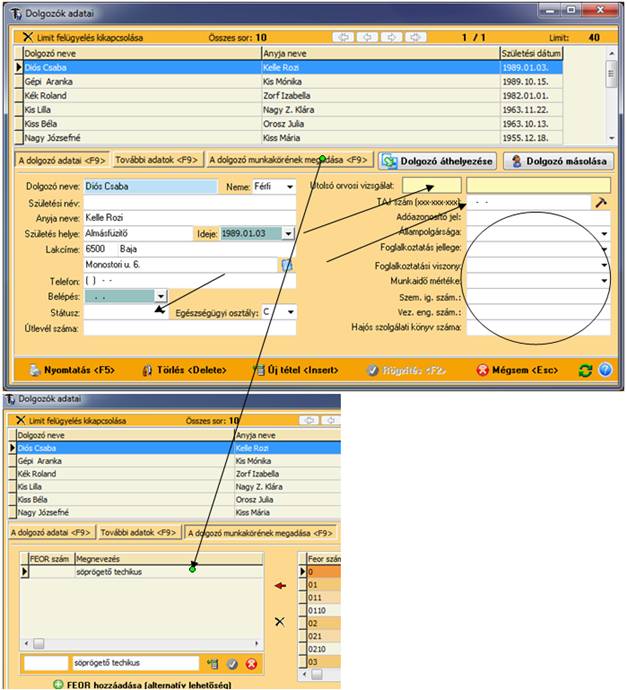
Task: Open the Egészségügyi osztály dropdown
Action: [290, 312]
